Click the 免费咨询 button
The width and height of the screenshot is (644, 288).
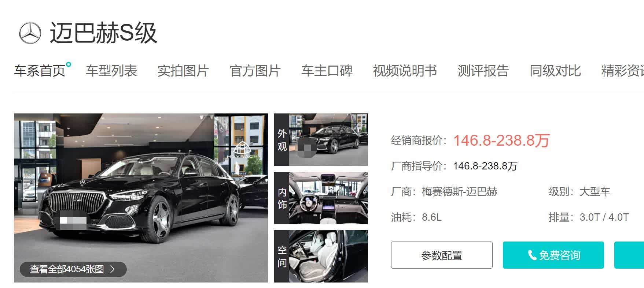tap(553, 255)
